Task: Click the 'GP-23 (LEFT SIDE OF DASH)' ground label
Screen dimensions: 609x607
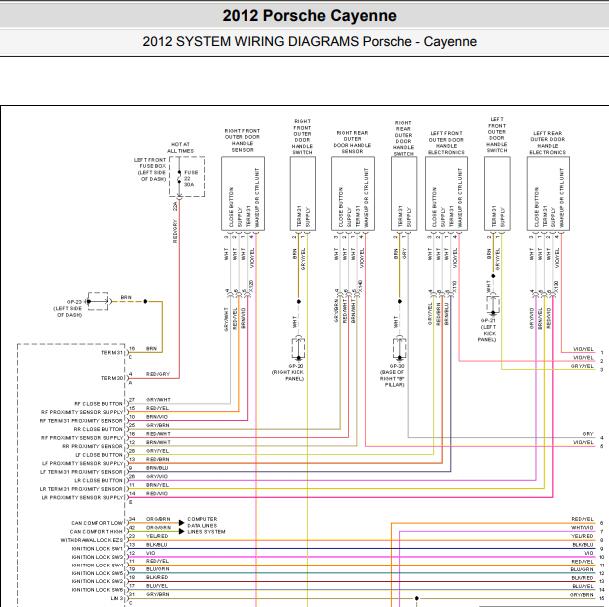Action: point(68,308)
